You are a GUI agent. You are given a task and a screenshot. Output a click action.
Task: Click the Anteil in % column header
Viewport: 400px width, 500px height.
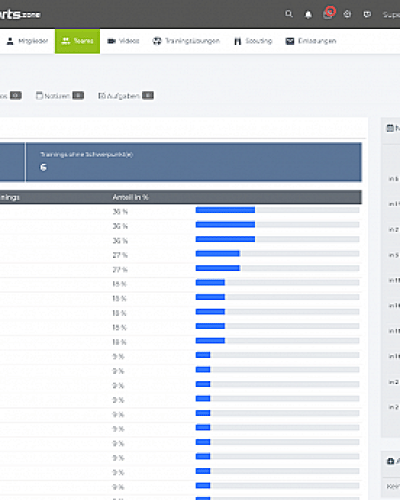click(131, 197)
